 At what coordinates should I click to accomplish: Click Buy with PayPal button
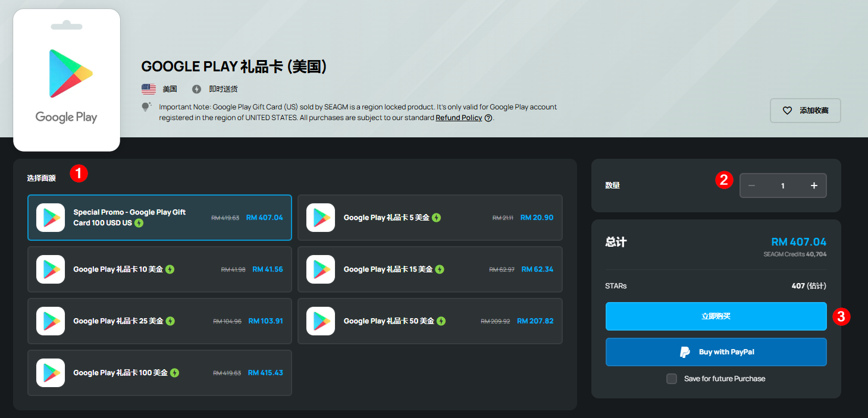coord(716,352)
